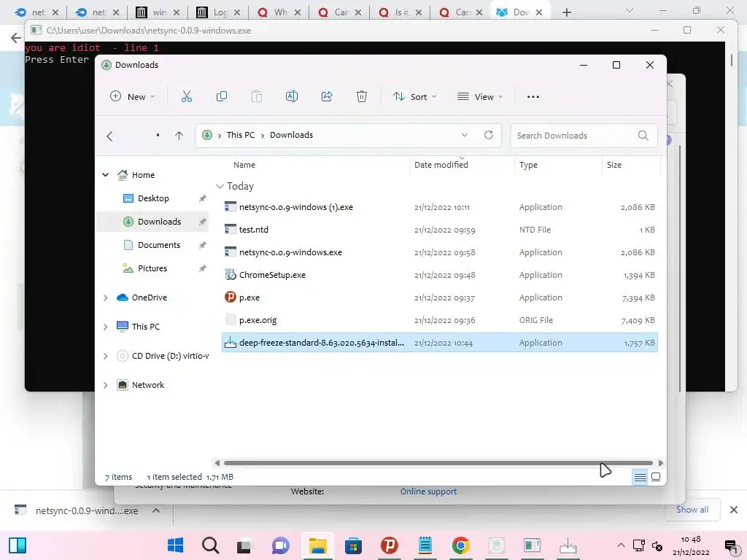Click Show all downloads in Chrome
747x560 pixels.
692,510
